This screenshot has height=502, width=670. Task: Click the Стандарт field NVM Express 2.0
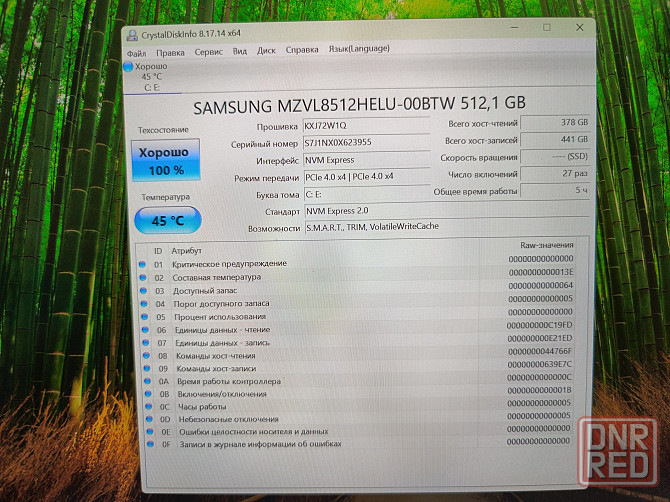447,210
